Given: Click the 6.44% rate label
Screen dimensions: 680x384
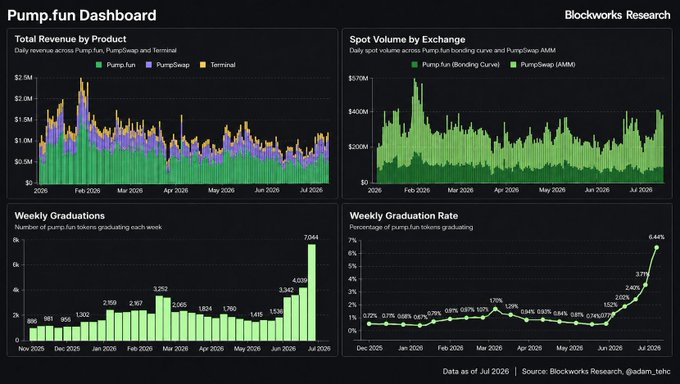Looking at the screenshot, I should point(657,237).
